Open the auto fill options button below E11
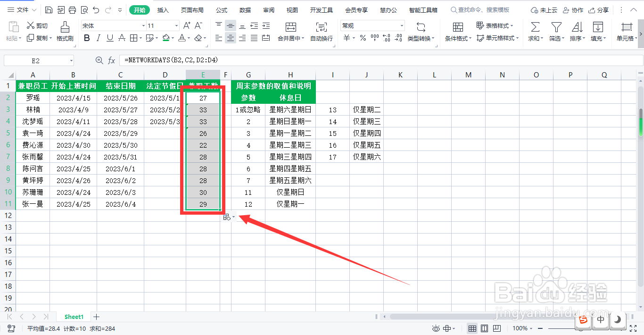 click(x=229, y=217)
